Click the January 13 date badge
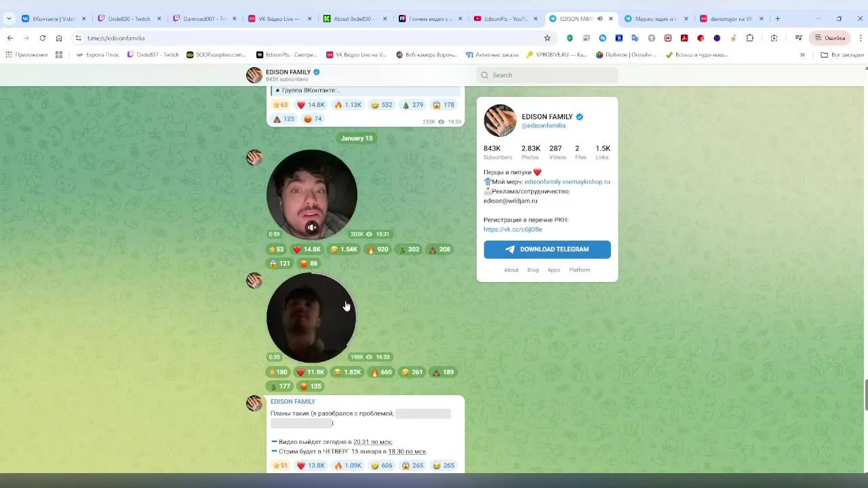868x488 pixels. [357, 138]
